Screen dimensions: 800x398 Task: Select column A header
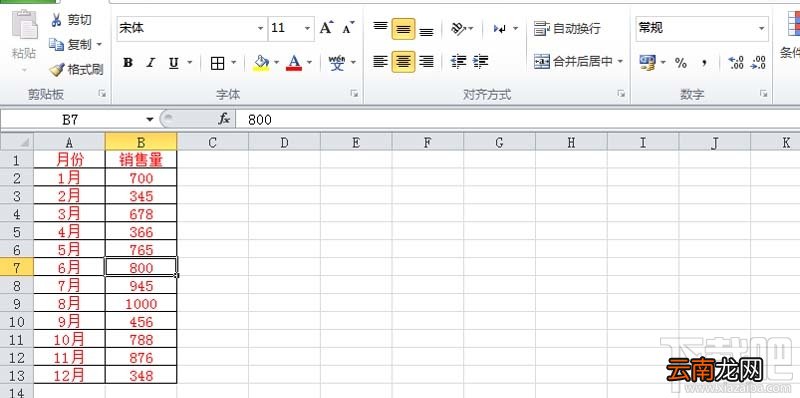pyautogui.click(x=69, y=142)
